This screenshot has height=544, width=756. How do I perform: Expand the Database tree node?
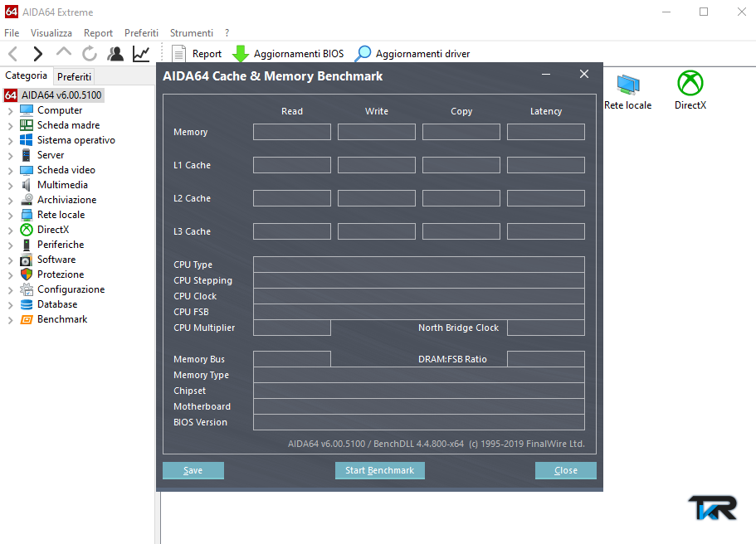coord(11,305)
